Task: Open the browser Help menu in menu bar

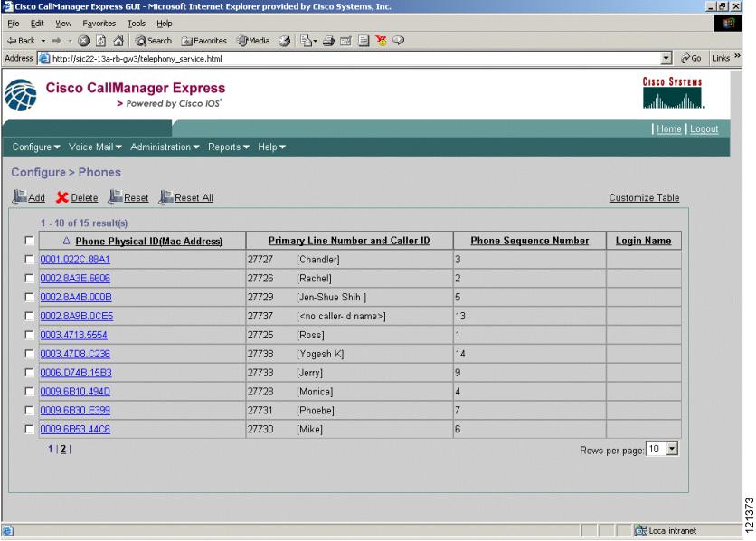Action: coord(164,24)
